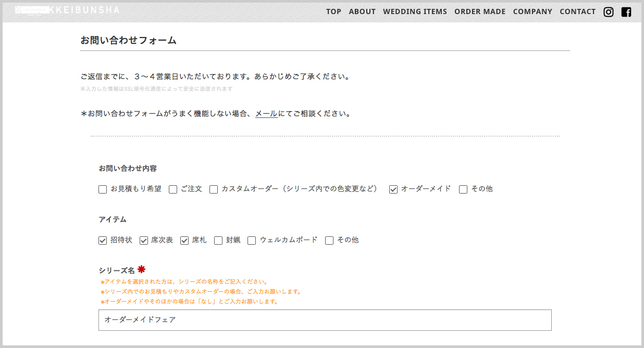Uncheck the 招待状 item checkbox
The image size is (644, 348).
[x=103, y=241]
